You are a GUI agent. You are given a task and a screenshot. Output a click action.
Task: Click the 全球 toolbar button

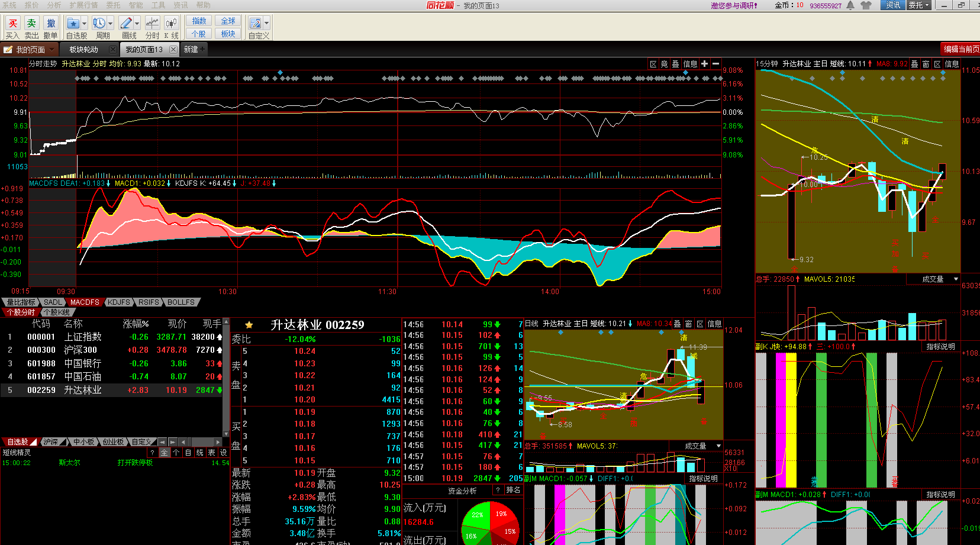(x=228, y=21)
